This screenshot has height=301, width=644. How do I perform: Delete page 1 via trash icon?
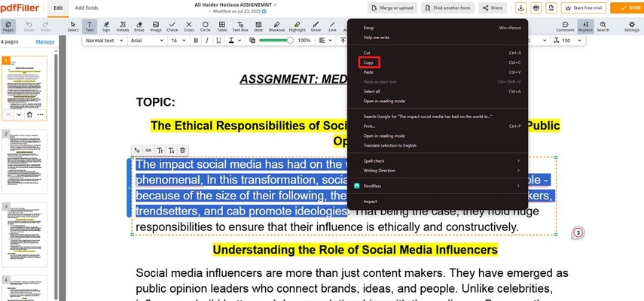(x=29, y=115)
